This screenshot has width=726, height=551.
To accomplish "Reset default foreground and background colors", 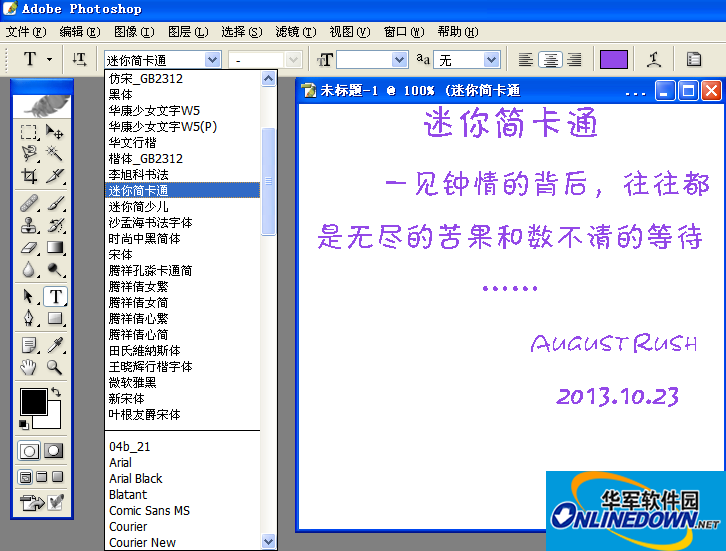I will 24,424.
